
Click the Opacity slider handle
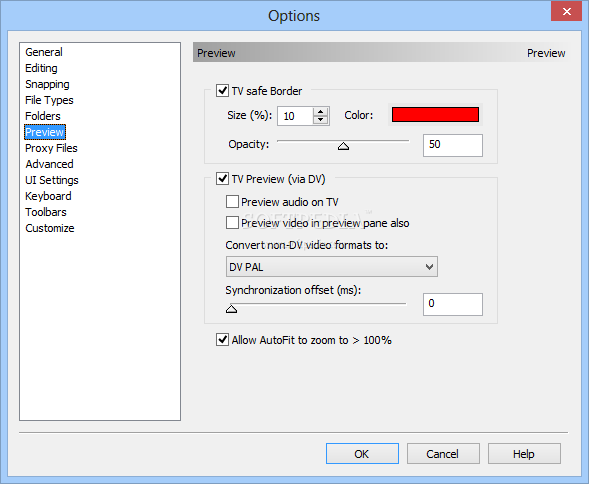tap(343, 146)
